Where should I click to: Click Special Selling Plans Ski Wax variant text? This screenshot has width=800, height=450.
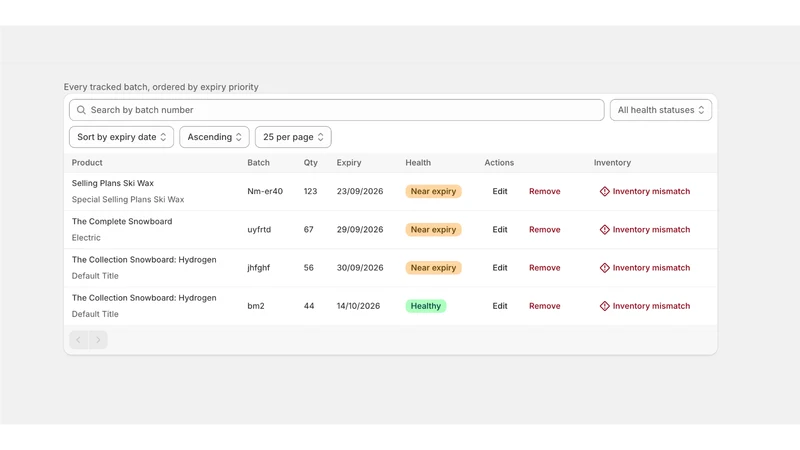128,199
